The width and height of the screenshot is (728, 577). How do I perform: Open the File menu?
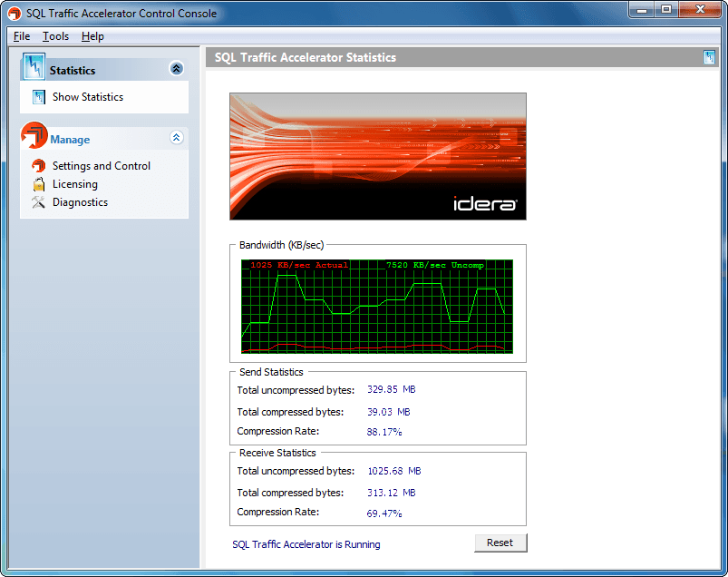coord(22,36)
